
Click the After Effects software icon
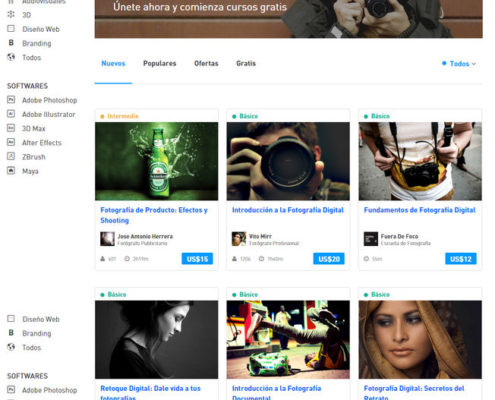tap(11, 142)
